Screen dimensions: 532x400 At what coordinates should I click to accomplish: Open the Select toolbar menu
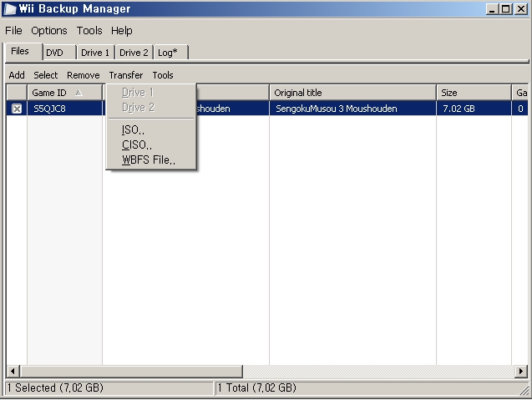pos(45,75)
